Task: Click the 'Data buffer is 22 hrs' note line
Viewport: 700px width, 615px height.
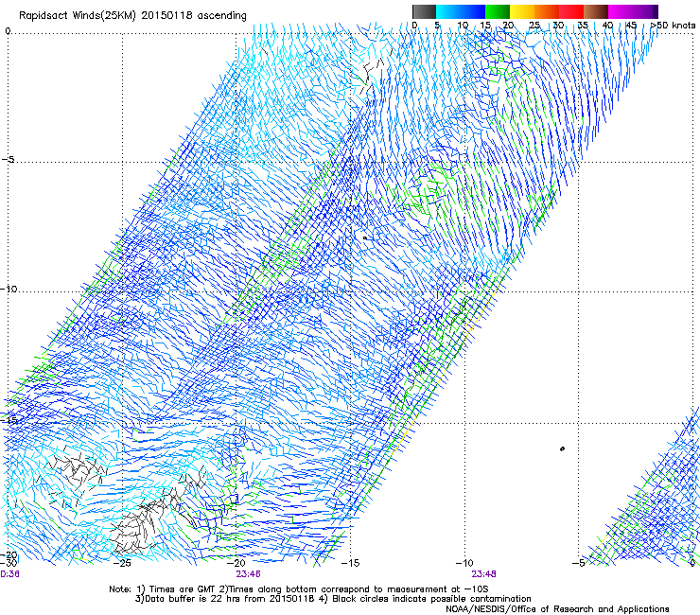Action: point(333,599)
